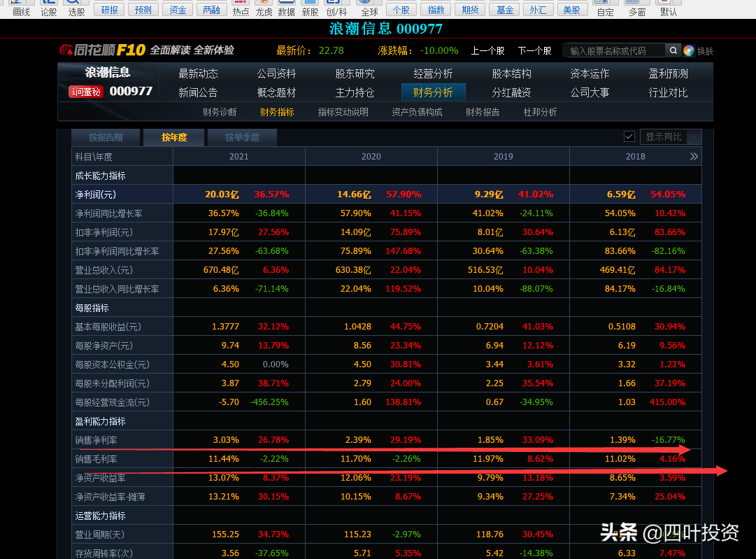Show more years with the double-chevron arrow
Screen dimensions: 756x559
click(694, 156)
